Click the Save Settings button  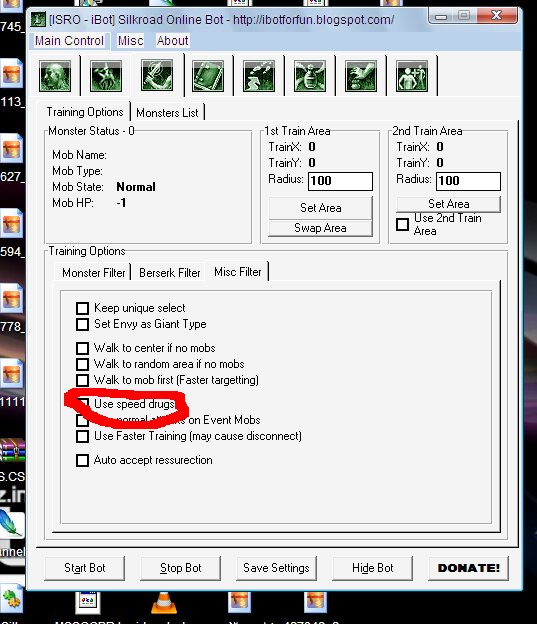pos(276,568)
